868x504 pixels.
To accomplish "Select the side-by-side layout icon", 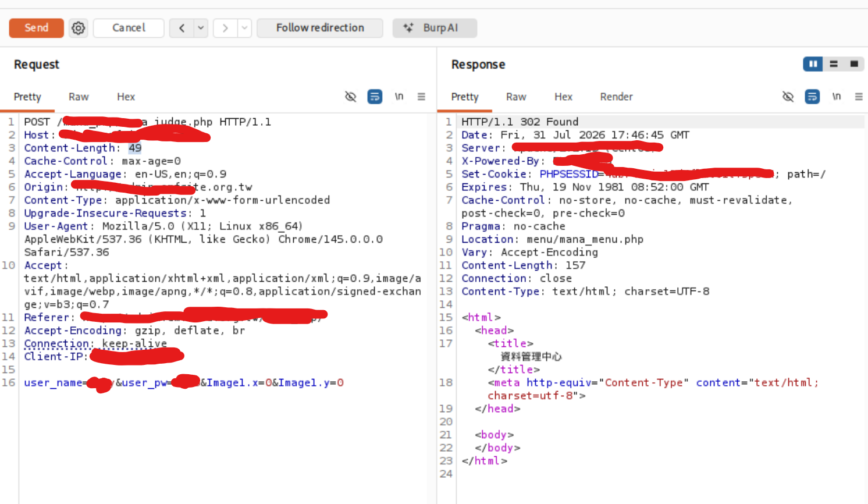I will tap(813, 64).
